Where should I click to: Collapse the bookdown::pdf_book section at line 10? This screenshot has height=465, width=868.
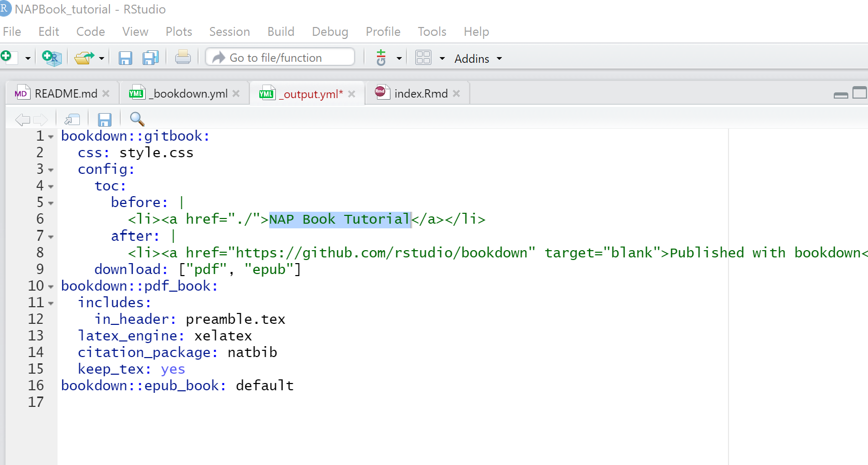click(x=51, y=286)
